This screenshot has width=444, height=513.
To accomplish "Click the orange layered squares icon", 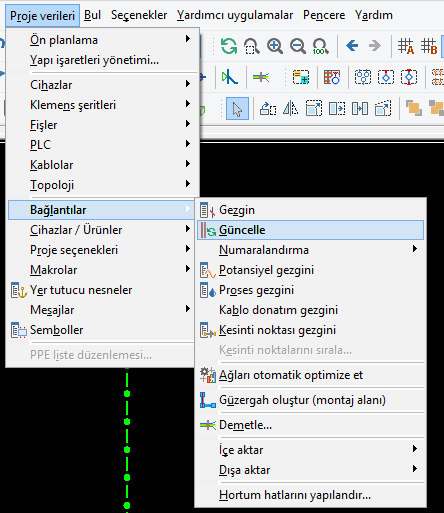I will (414, 108).
